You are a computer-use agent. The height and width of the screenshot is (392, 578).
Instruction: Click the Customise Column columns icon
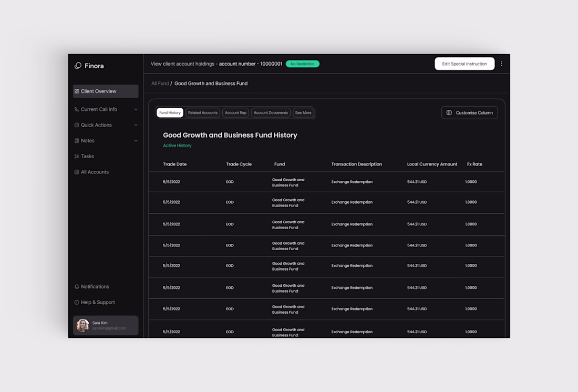pos(449,113)
